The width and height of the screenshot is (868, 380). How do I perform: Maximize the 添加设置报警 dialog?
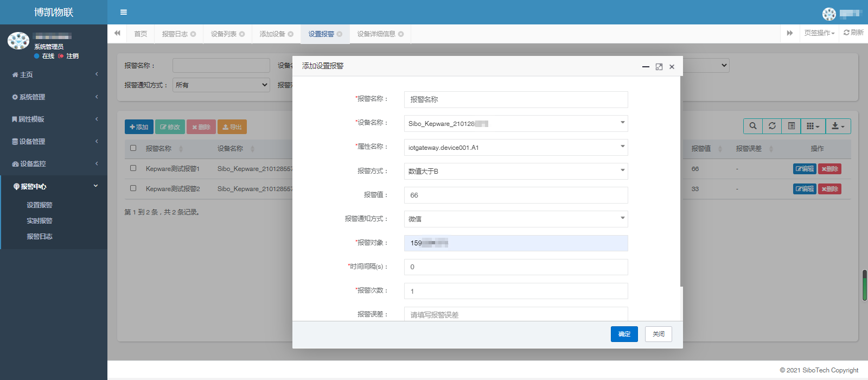pyautogui.click(x=659, y=67)
